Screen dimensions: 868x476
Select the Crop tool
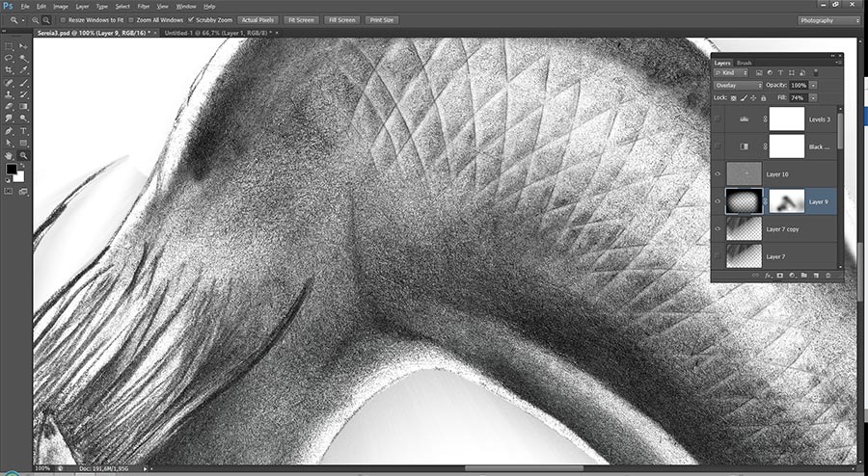click(x=10, y=70)
